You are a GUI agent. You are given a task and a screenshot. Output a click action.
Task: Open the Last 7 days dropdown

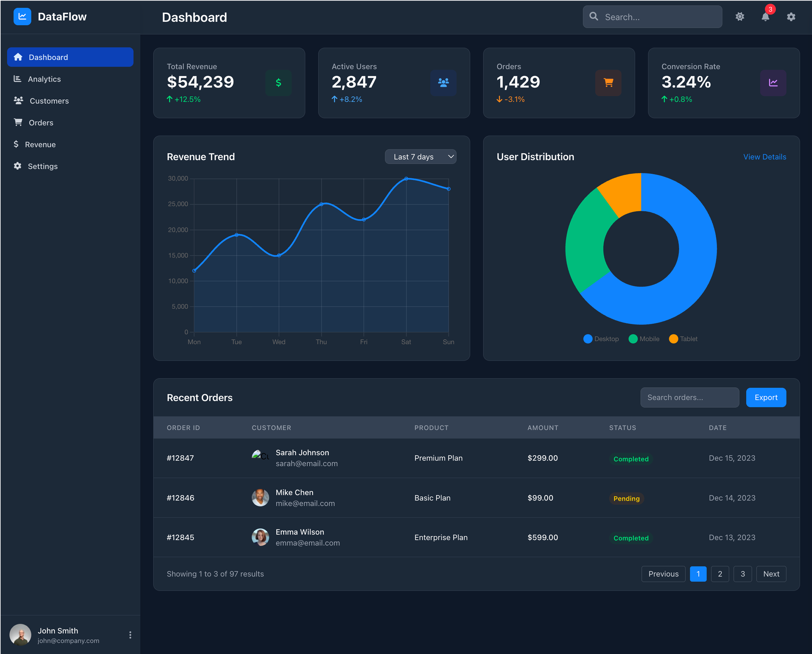[x=420, y=156]
